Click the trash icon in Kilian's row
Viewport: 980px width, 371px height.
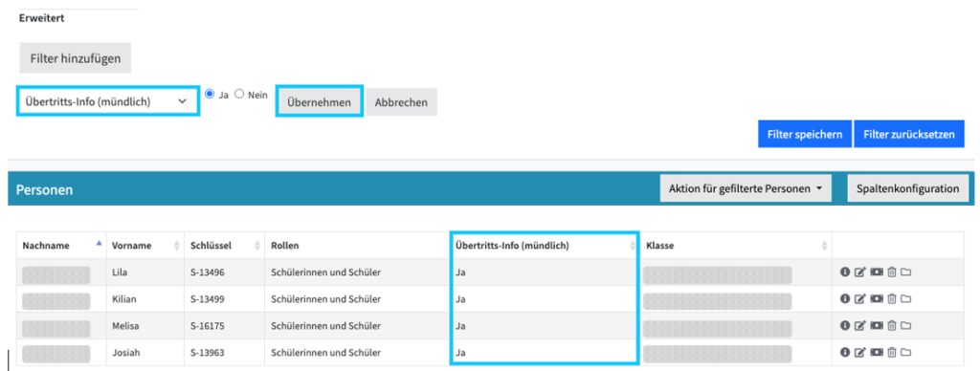coord(892,298)
